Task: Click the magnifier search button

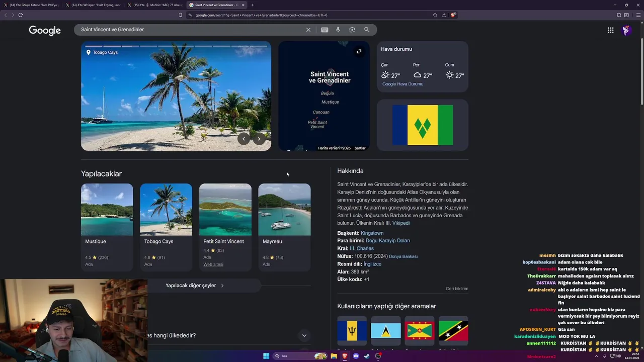Action: click(367, 30)
